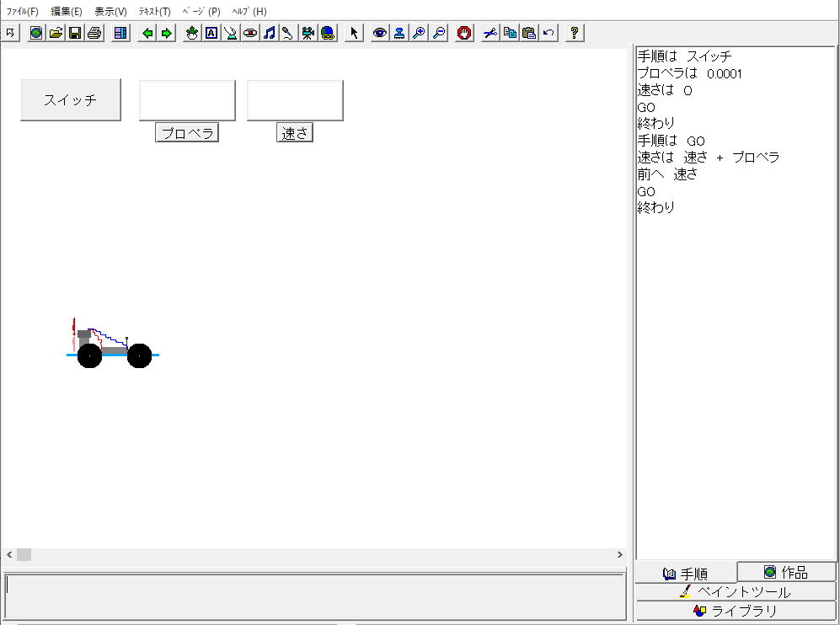The image size is (840, 625).
Task: Click the horizontal scrollbar right arrow
Action: pos(620,554)
